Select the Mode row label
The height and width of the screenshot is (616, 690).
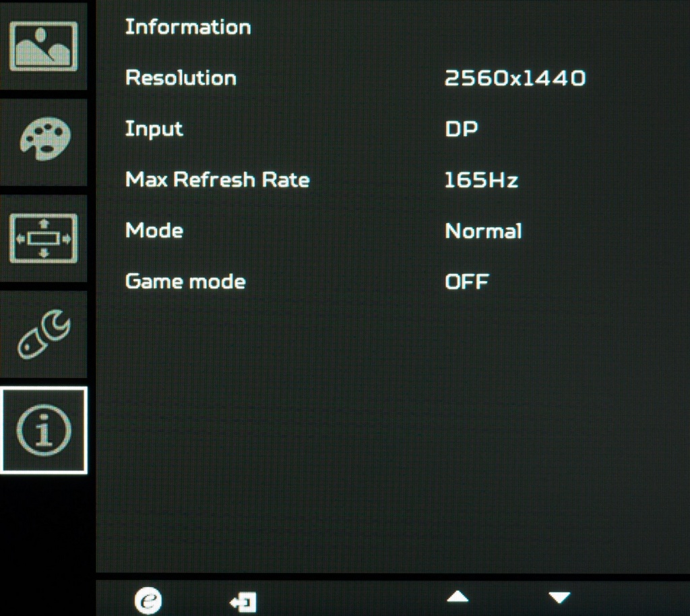coord(154,230)
